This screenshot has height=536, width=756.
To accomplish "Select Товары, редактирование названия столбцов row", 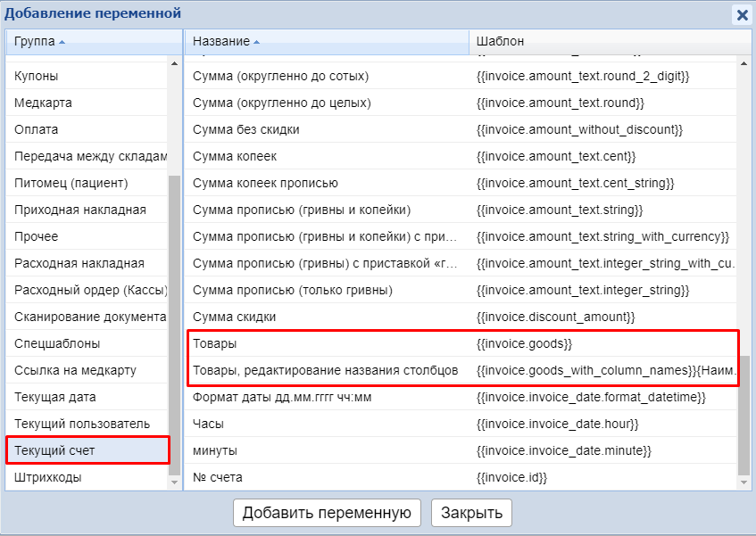I will click(325, 370).
